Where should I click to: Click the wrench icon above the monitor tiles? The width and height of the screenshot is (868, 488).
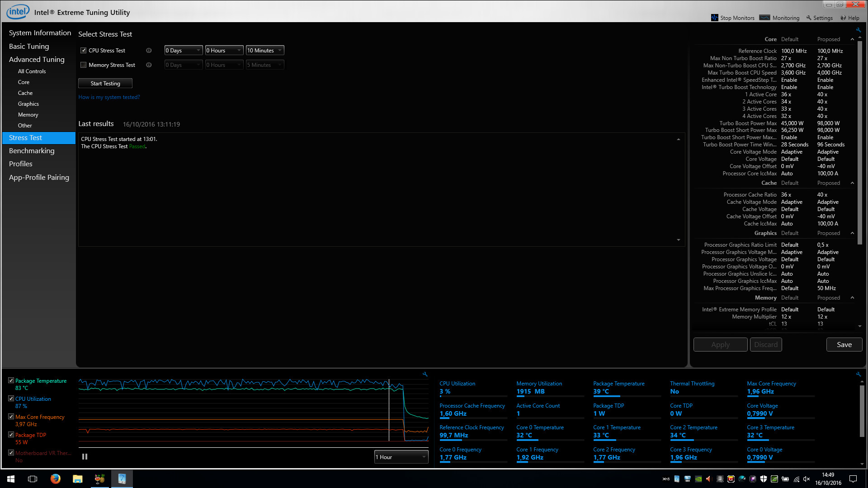pyautogui.click(x=858, y=374)
